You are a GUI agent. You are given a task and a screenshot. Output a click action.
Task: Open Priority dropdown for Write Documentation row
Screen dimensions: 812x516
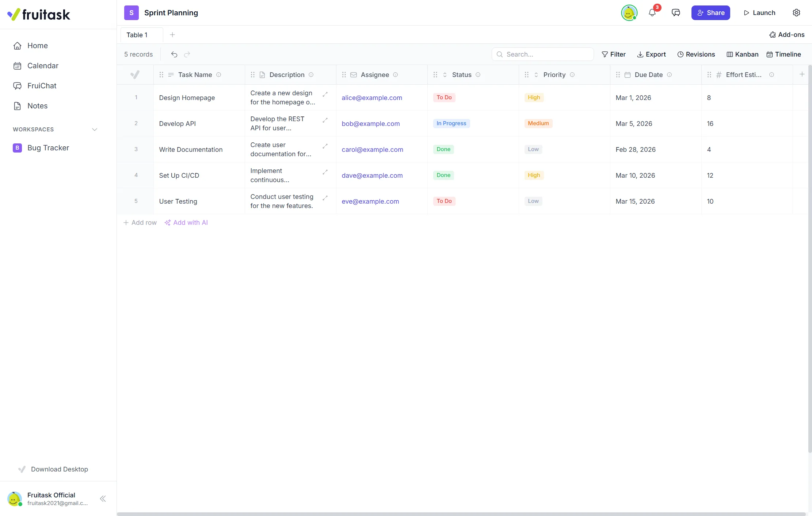[x=533, y=149]
